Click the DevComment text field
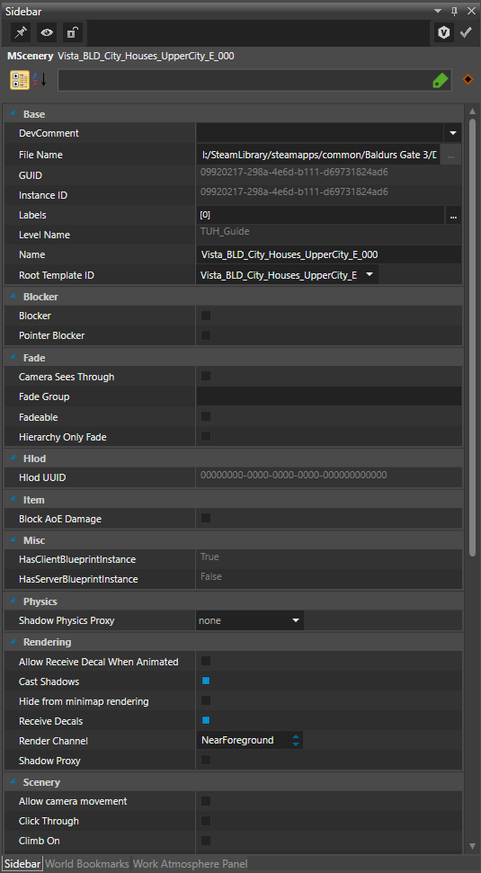 point(320,133)
